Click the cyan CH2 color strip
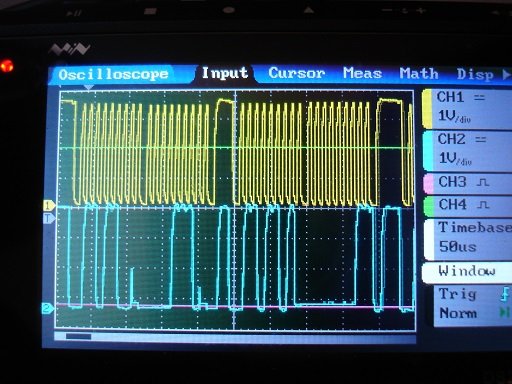512x384 pixels. pos(428,152)
